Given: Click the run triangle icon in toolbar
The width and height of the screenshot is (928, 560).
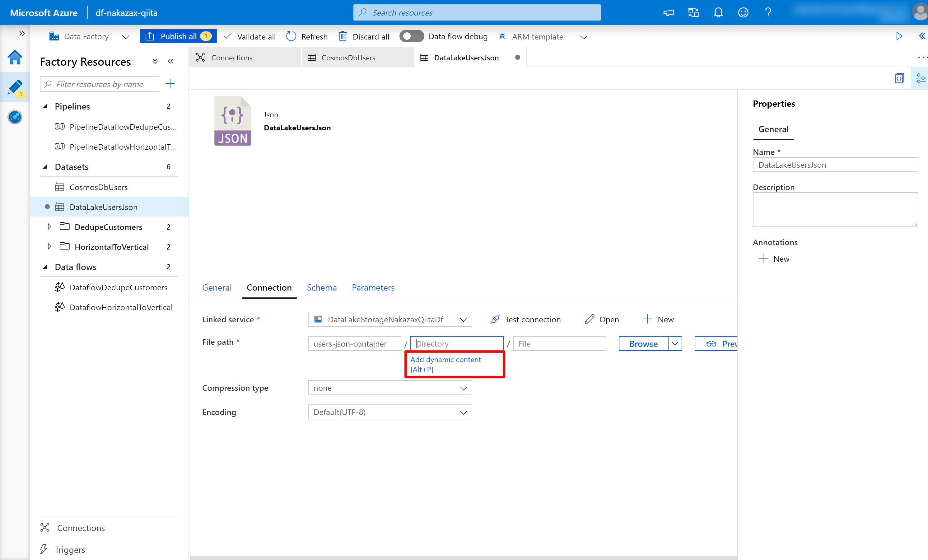Looking at the screenshot, I should click(899, 36).
